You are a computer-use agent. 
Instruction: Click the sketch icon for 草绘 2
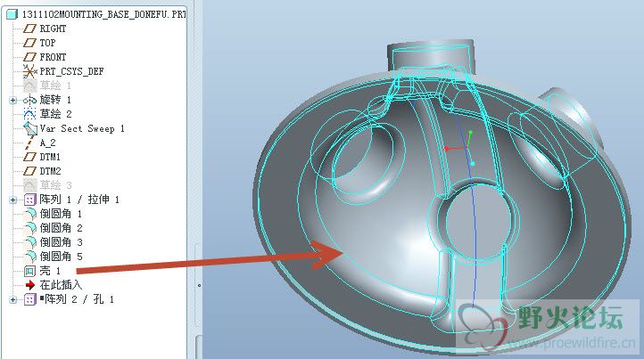pos(29,114)
